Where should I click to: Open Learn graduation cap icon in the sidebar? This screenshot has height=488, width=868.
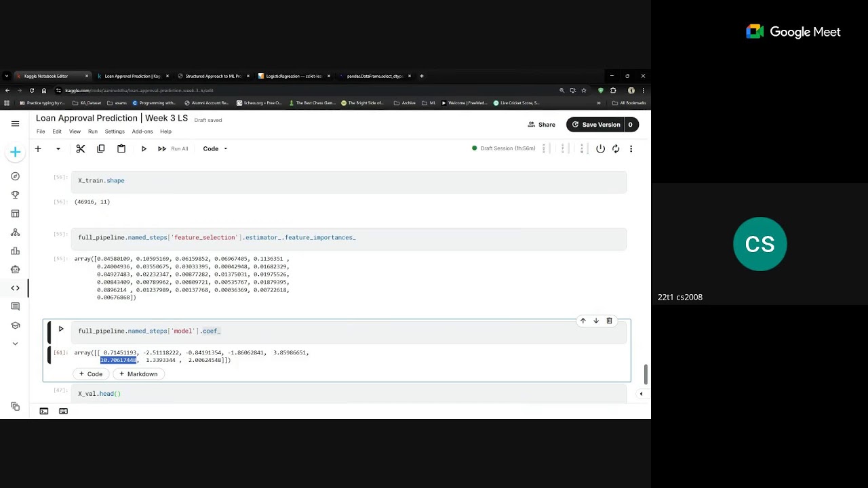15,325
